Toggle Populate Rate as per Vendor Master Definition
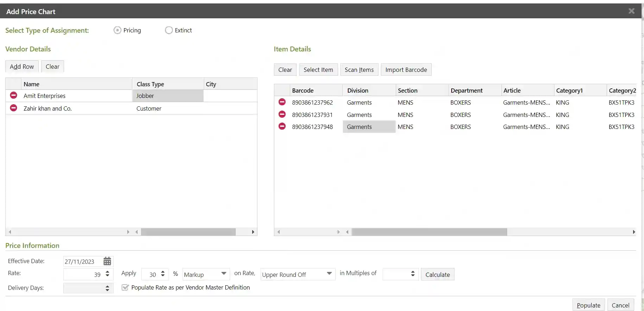This screenshot has width=644, height=311. [x=125, y=287]
